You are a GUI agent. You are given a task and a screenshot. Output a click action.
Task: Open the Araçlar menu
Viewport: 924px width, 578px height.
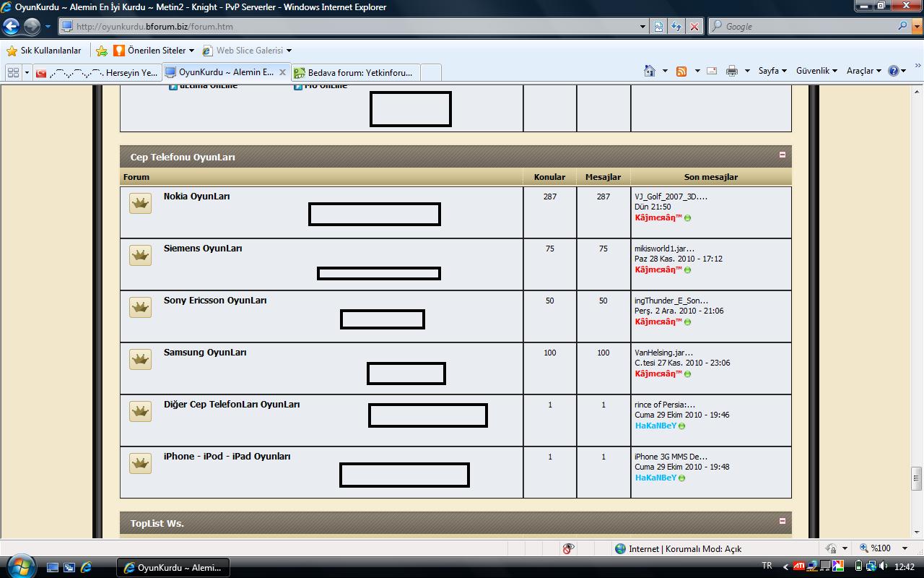coord(864,71)
